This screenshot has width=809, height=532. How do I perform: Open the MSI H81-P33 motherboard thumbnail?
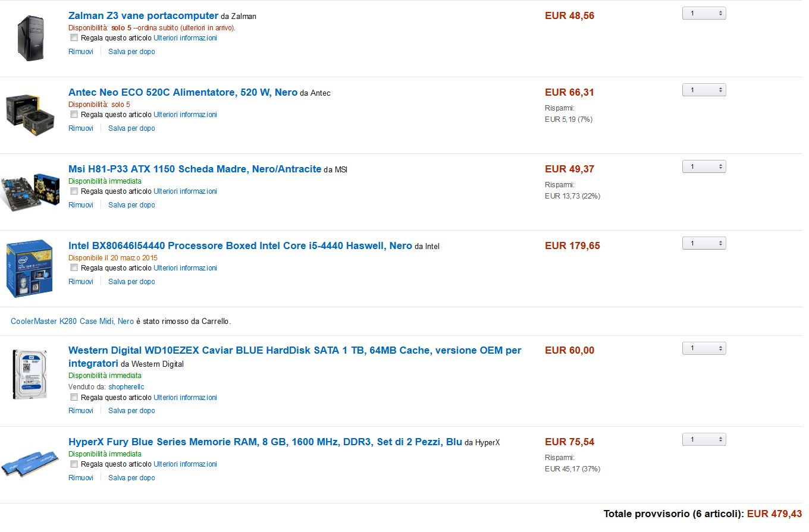pos(30,191)
